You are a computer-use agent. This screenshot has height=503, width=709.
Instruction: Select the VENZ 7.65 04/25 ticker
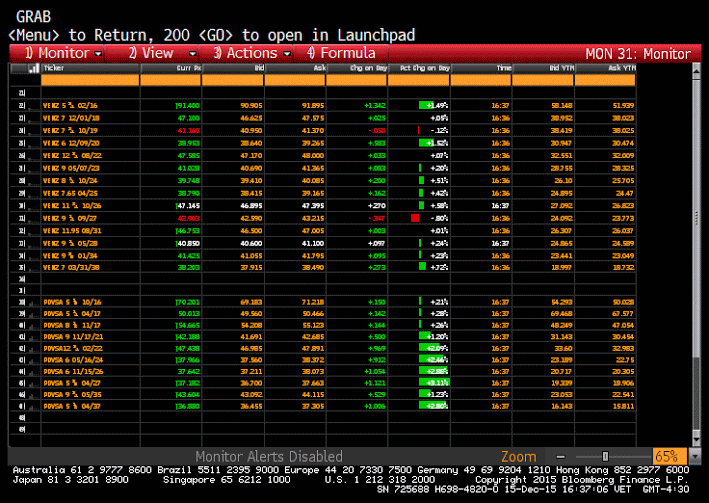point(70,194)
